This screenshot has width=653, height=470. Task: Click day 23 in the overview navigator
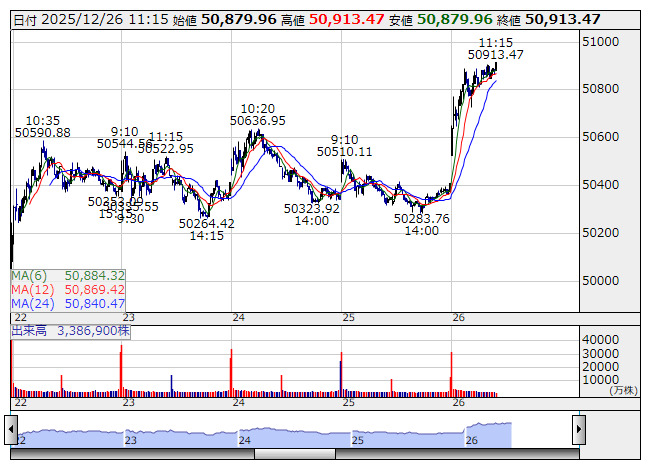click(x=131, y=440)
